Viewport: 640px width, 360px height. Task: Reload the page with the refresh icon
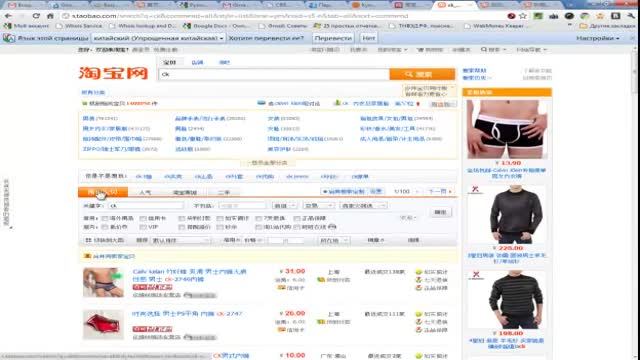(36, 16)
